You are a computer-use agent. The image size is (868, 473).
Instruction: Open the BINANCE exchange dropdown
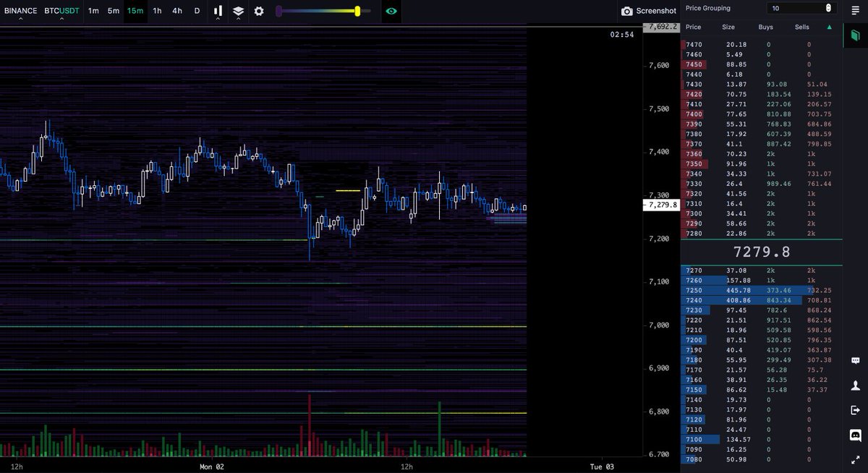point(20,12)
